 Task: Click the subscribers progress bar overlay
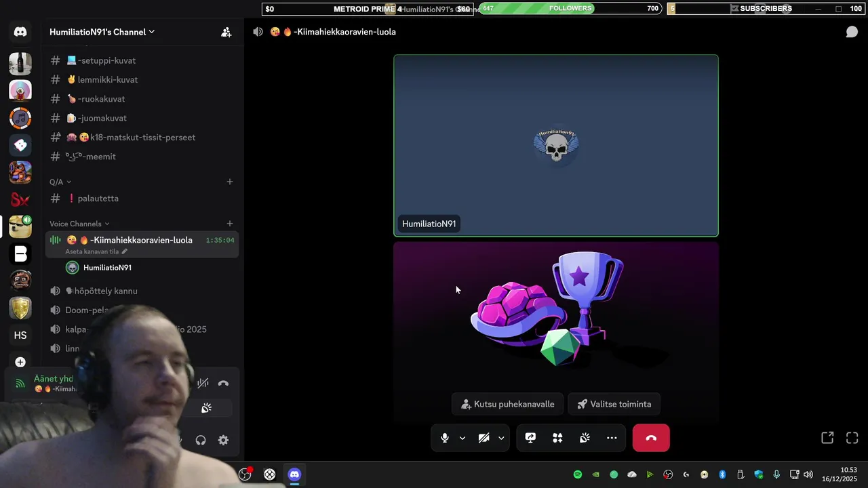(x=766, y=8)
